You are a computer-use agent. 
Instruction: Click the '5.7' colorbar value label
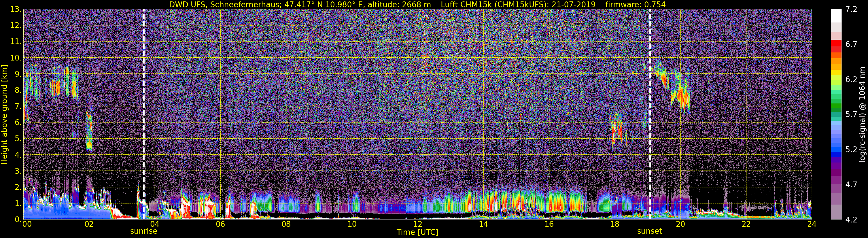click(x=851, y=115)
